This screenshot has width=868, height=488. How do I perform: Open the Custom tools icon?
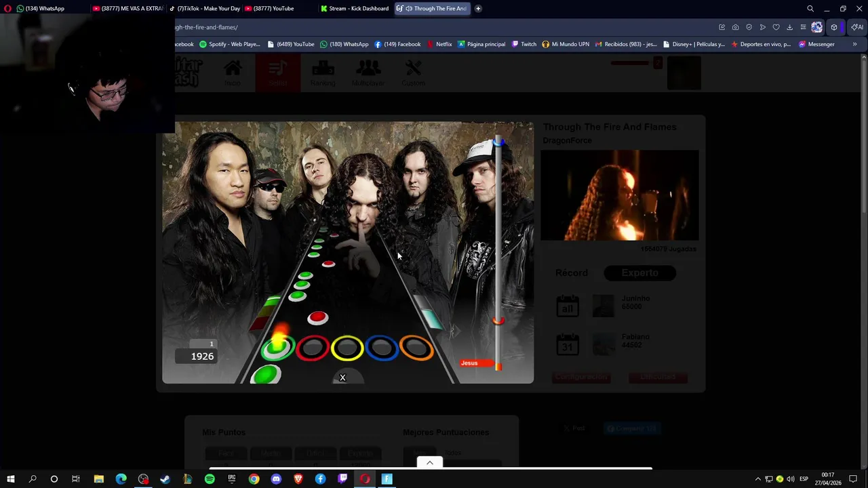tap(413, 73)
